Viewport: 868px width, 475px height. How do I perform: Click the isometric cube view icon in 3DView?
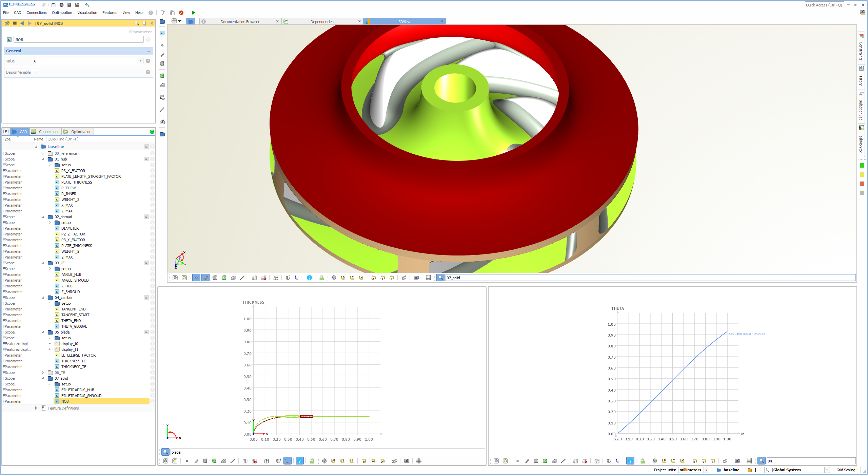[334, 278]
